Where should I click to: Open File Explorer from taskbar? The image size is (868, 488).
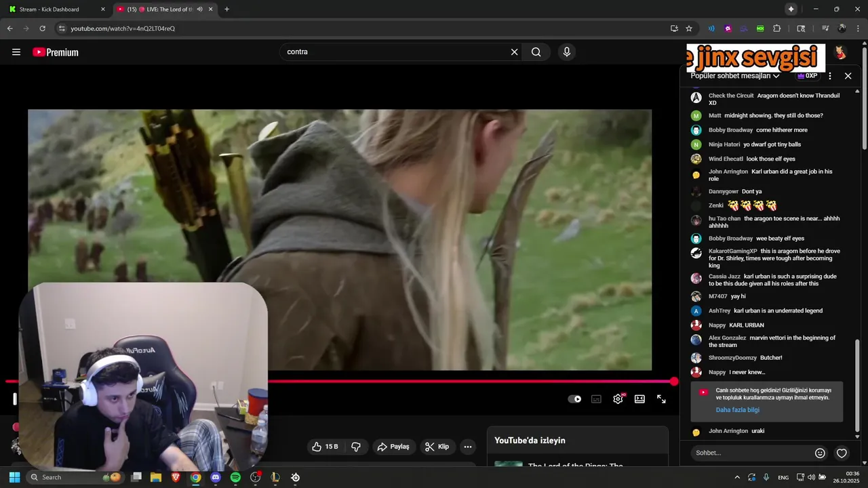click(x=156, y=477)
